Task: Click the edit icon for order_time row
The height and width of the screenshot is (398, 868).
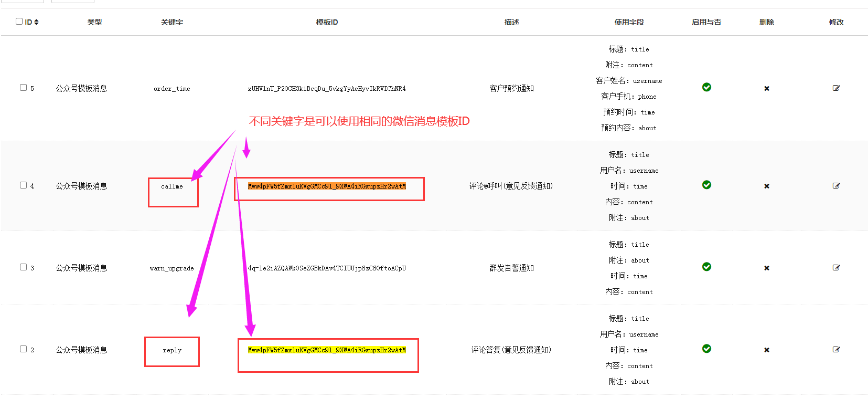Action: pyautogui.click(x=836, y=88)
